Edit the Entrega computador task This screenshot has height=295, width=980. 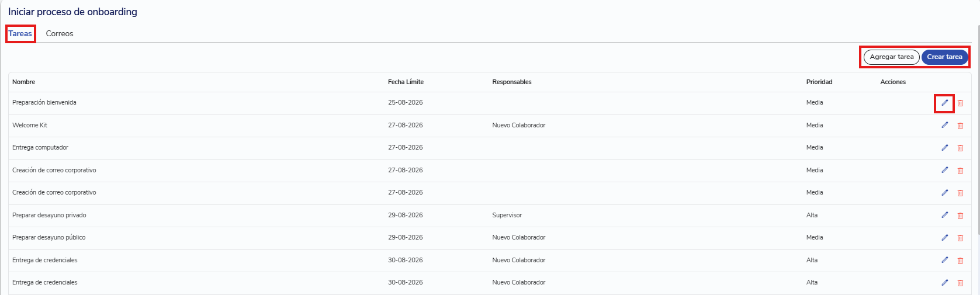944,148
